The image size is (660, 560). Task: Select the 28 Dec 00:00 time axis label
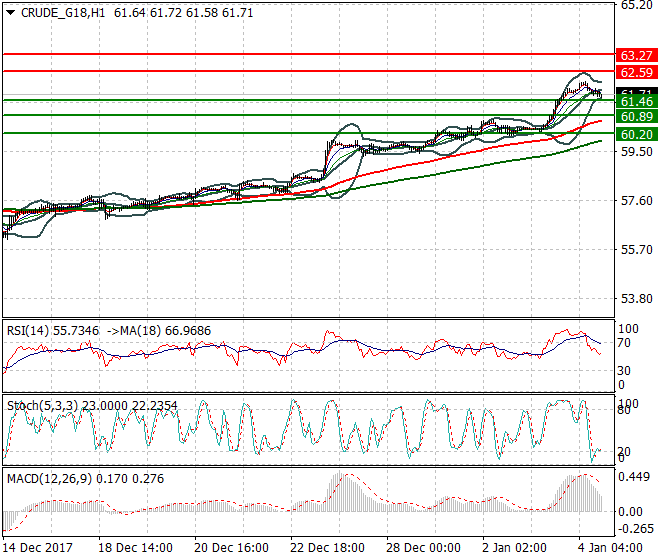423,548
